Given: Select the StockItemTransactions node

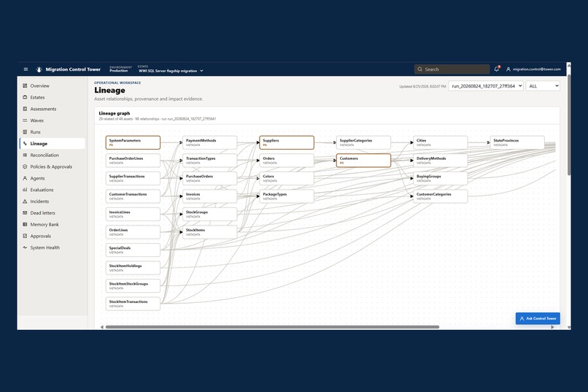Looking at the screenshot, I should pyautogui.click(x=133, y=304).
